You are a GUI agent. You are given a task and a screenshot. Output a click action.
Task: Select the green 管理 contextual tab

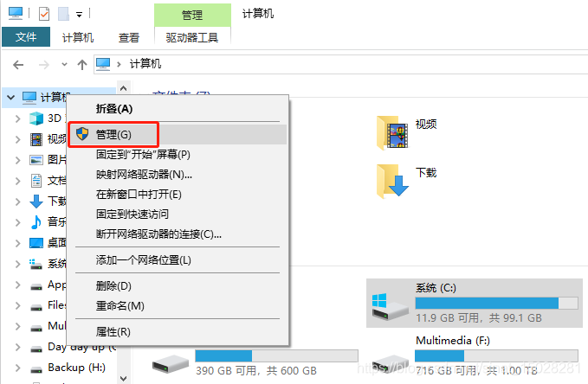pyautogui.click(x=192, y=15)
